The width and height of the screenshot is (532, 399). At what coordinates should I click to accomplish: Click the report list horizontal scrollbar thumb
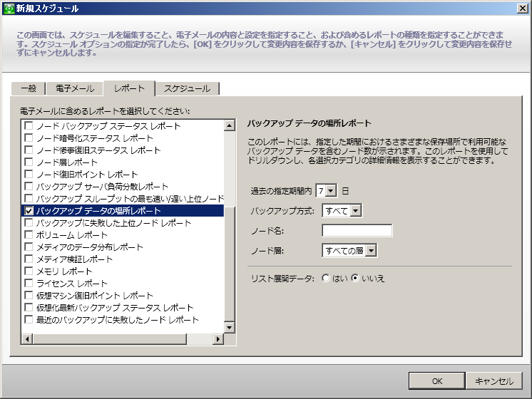tap(110, 339)
